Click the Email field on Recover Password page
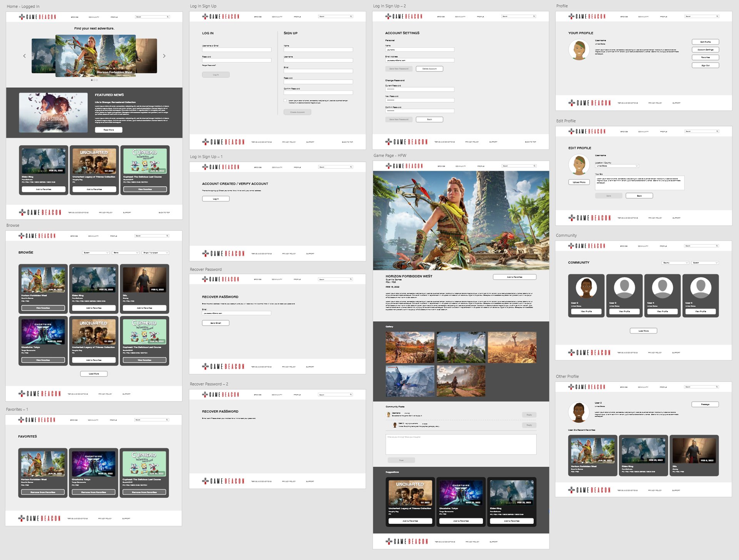739x560 pixels. 237,313
